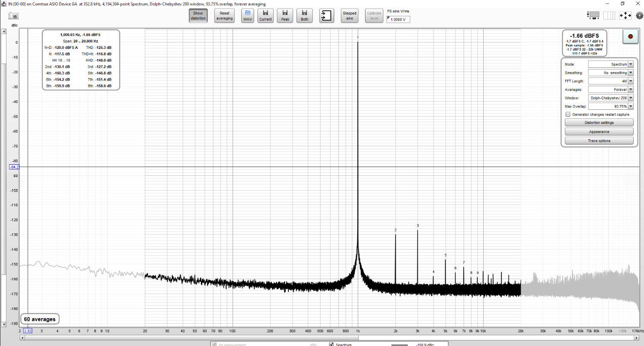The width and height of the screenshot is (644, 346).
Task: Click the 60 averages counter label
Action: 40,319
